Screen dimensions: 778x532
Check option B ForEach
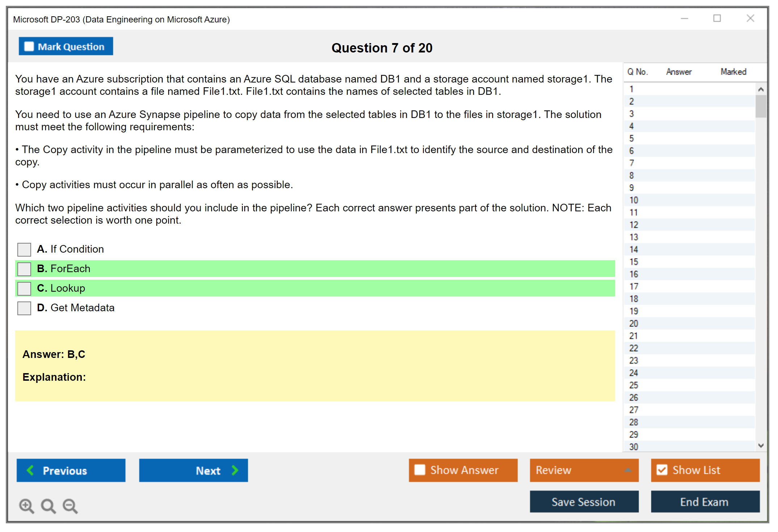[x=24, y=269]
